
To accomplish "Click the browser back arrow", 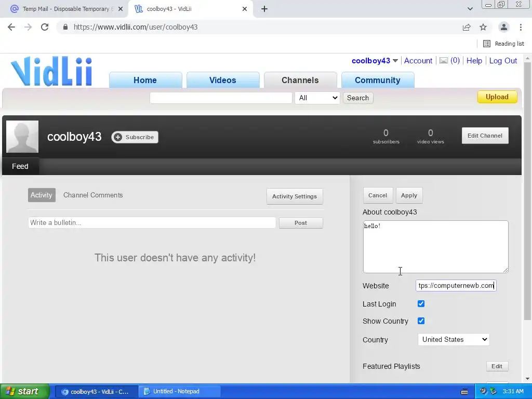I will (11, 27).
